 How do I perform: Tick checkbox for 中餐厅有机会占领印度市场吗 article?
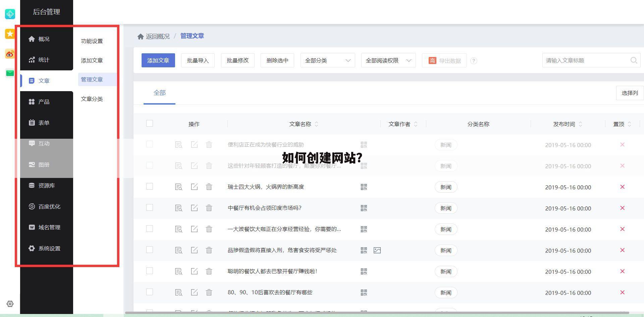[x=150, y=207]
